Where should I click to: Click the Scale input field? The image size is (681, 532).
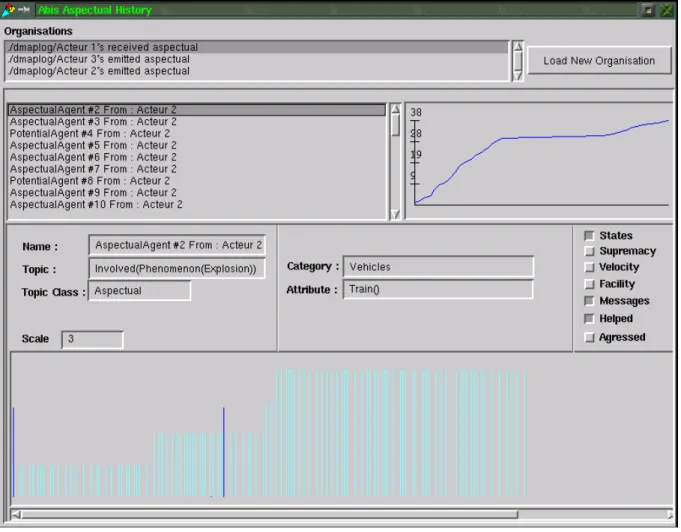point(93,339)
